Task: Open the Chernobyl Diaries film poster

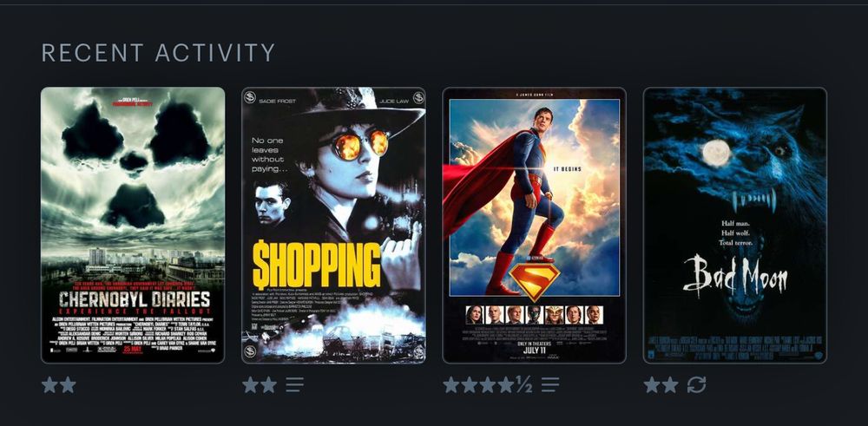Action: click(x=133, y=226)
